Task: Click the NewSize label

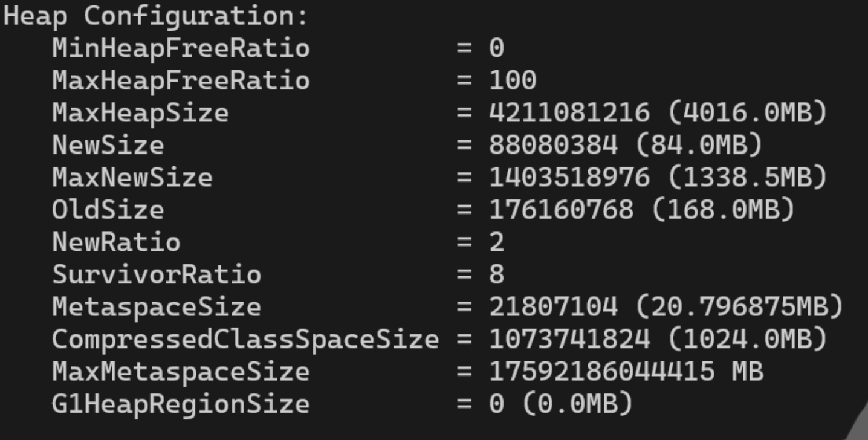Action: (108, 145)
